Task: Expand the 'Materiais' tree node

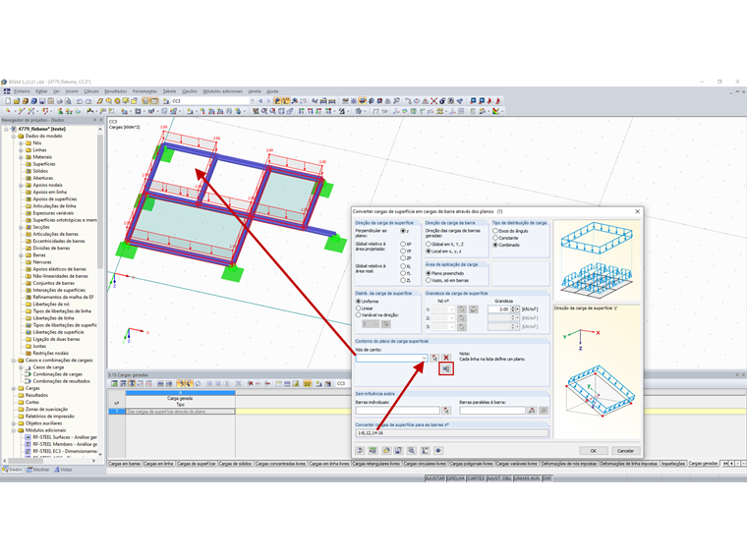Action: coord(21,157)
